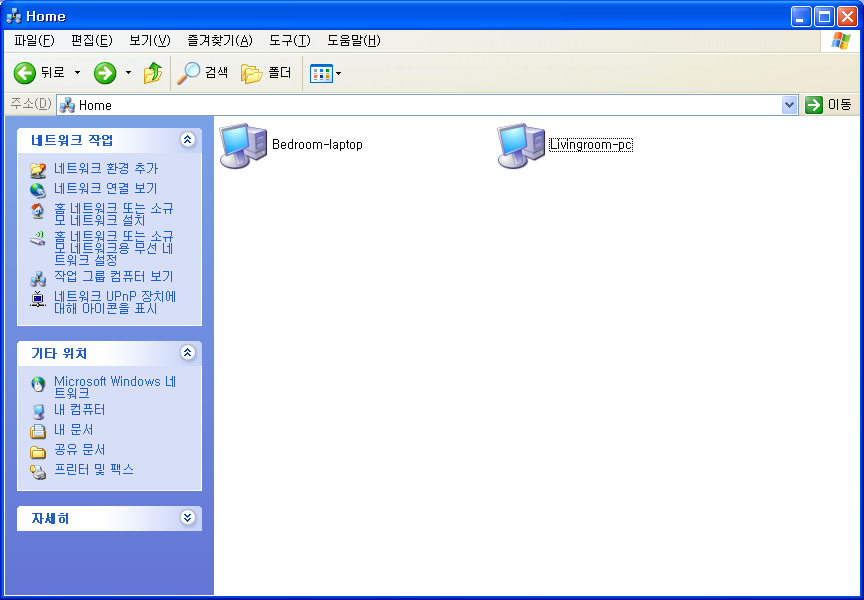Go up one folder level icon

pos(153,73)
